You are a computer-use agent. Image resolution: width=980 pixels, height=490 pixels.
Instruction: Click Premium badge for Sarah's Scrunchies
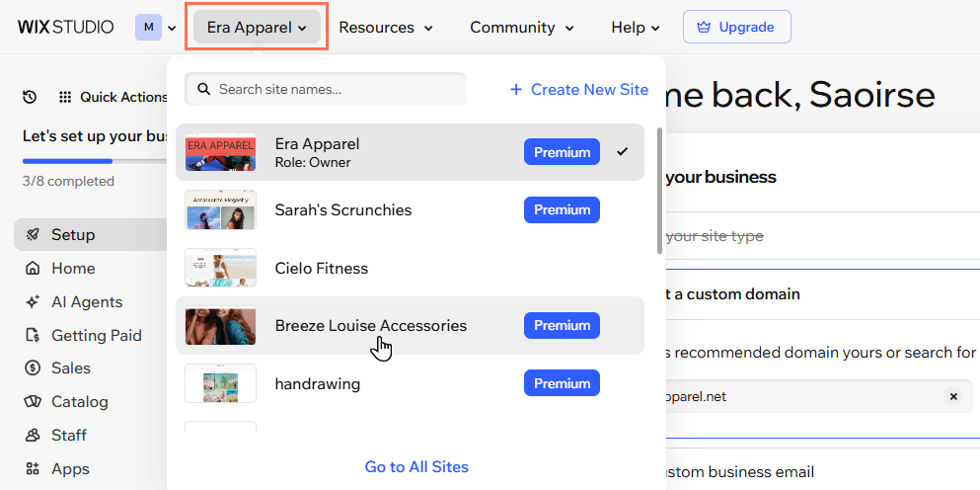[562, 209]
